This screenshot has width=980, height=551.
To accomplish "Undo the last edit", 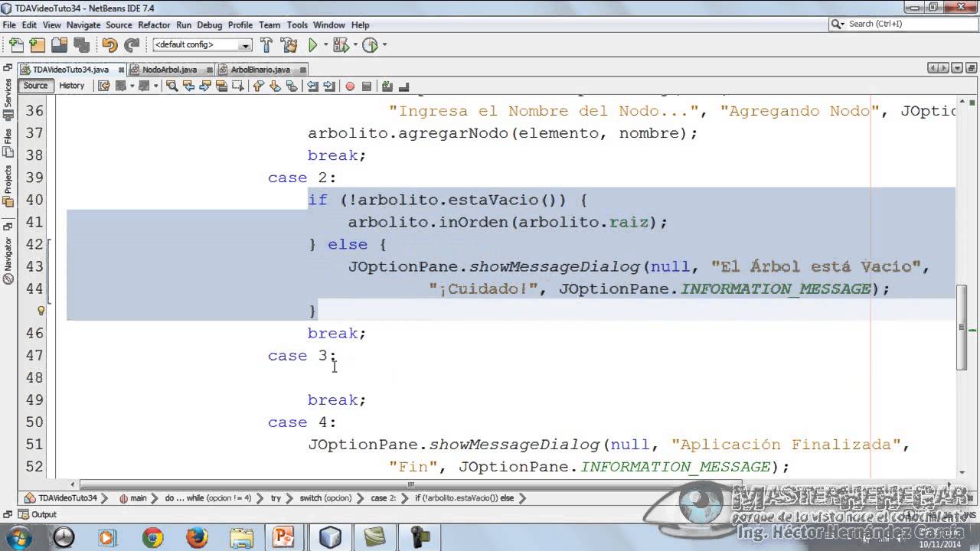I will coord(109,45).
